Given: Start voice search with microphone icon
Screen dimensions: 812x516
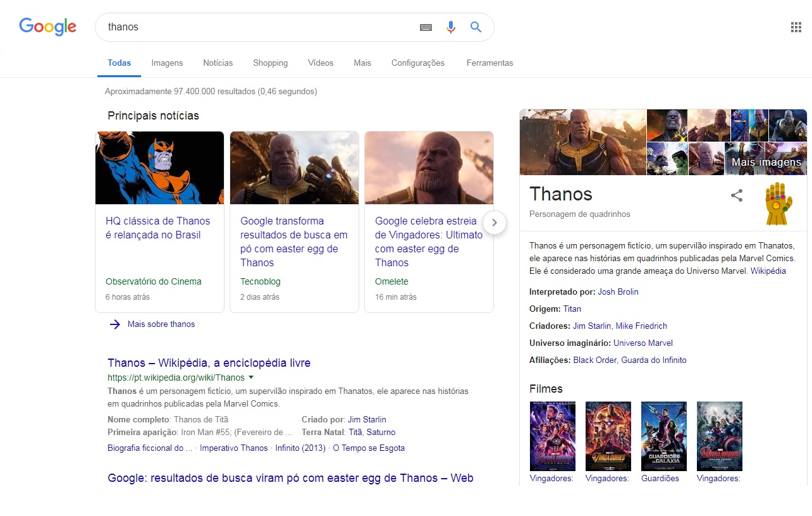Looking at the screenshot, I should pos(451,27).
